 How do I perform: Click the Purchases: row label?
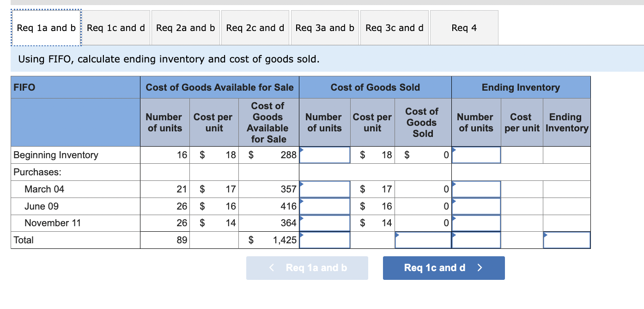37,172
